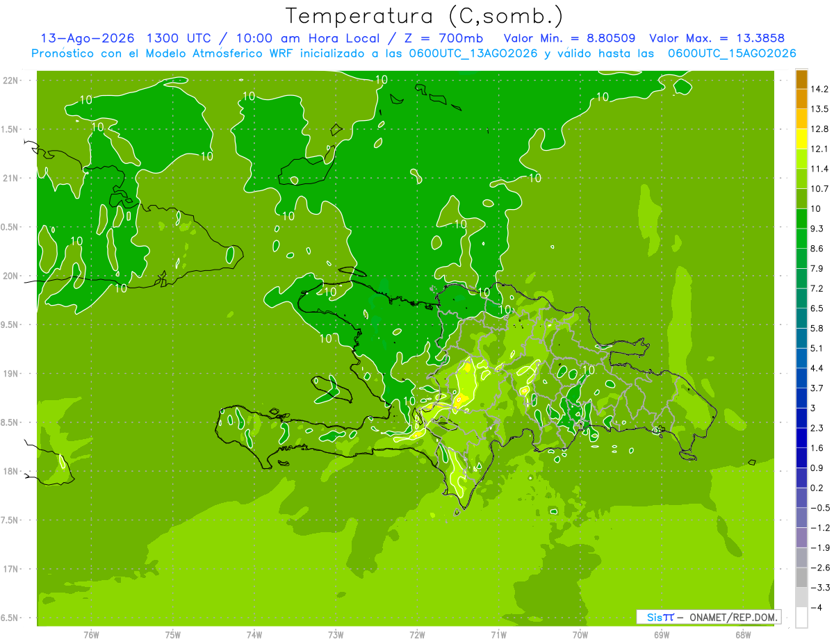
Task: Click the yellow swatch between 12.1 and 12.8
Action: (801, 139)
